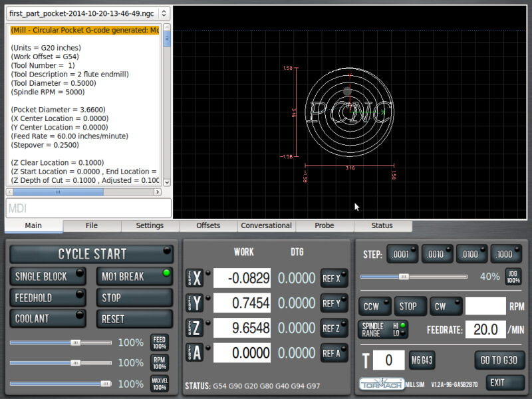Click the JOG 100% button
Image resolution: width=532 pixels, height=399 pixels.
(x=513, y=277)
